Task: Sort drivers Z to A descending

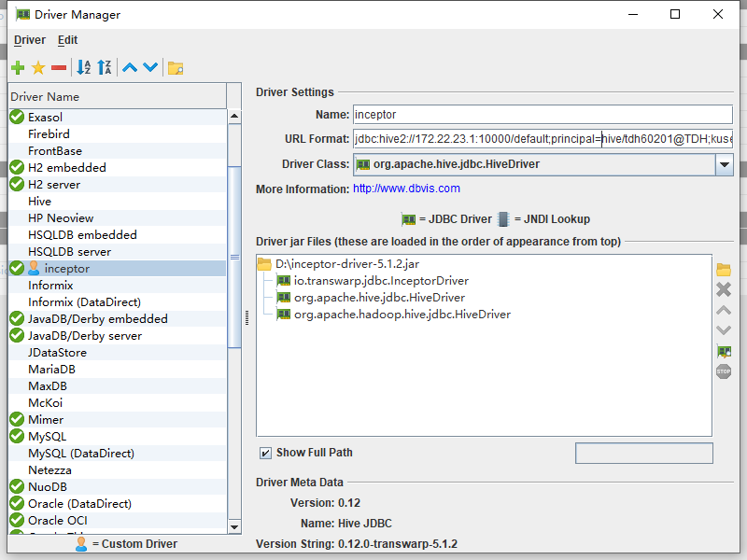Action: [105, 67]
